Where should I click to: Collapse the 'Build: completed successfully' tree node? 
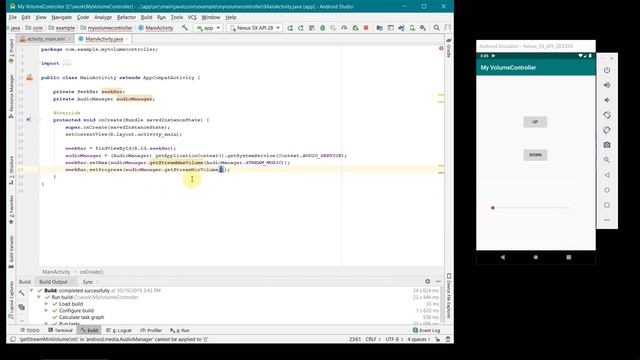click(32, 291)
